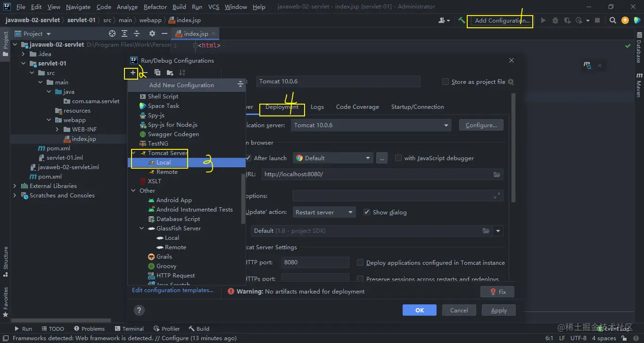Click expand icon in VM options field
This screenshot has height=343, width=644.
click(x=497, y=196)
